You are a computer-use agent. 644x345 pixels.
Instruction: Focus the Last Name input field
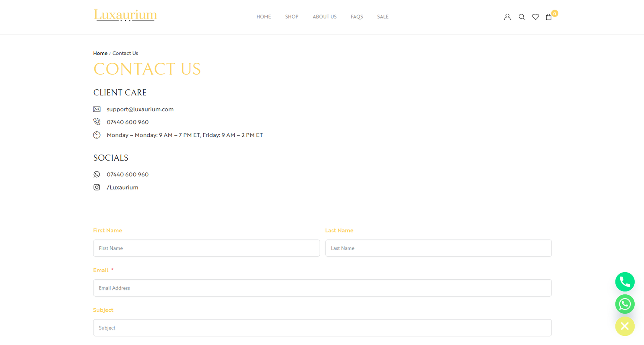click(438, 248)
